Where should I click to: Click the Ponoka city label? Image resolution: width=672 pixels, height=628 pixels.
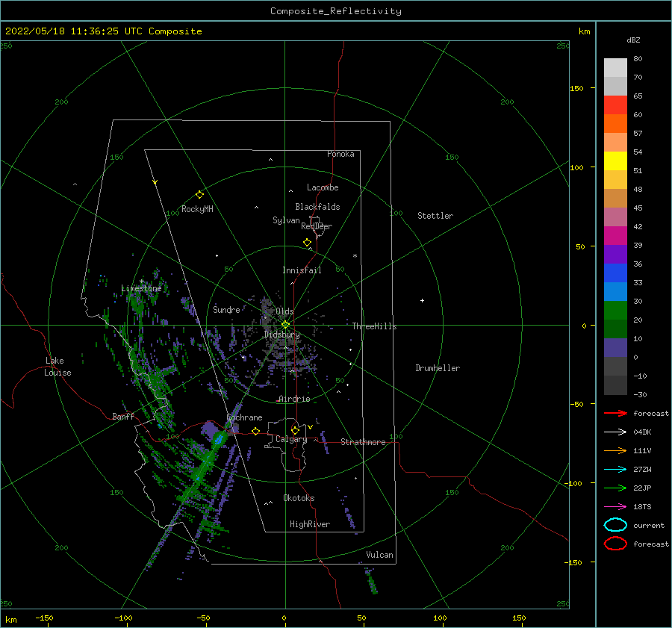(x=340, y=154)
